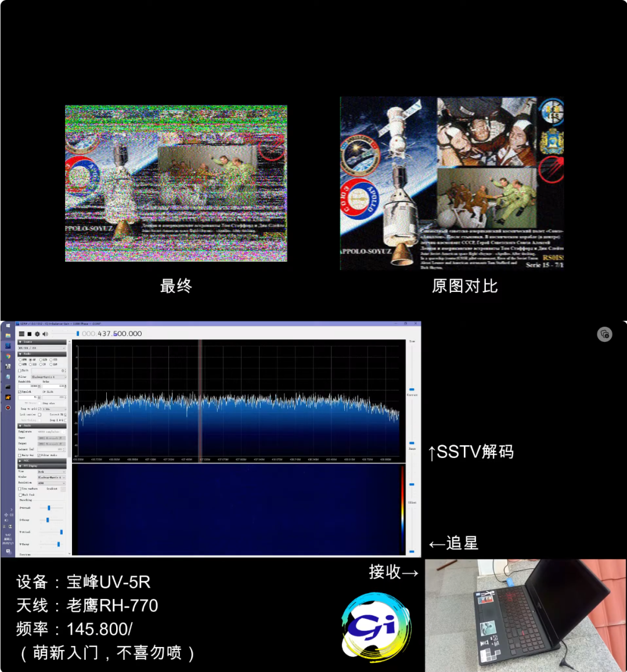Open the source device dropdown
Screen dimensions: 627x672
coord(42,348)
